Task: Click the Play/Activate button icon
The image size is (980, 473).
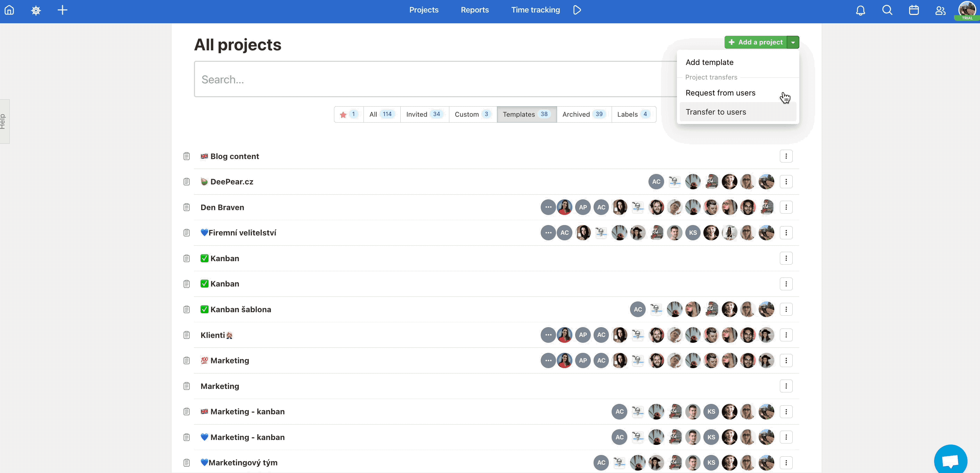Action: coord(577,10)
